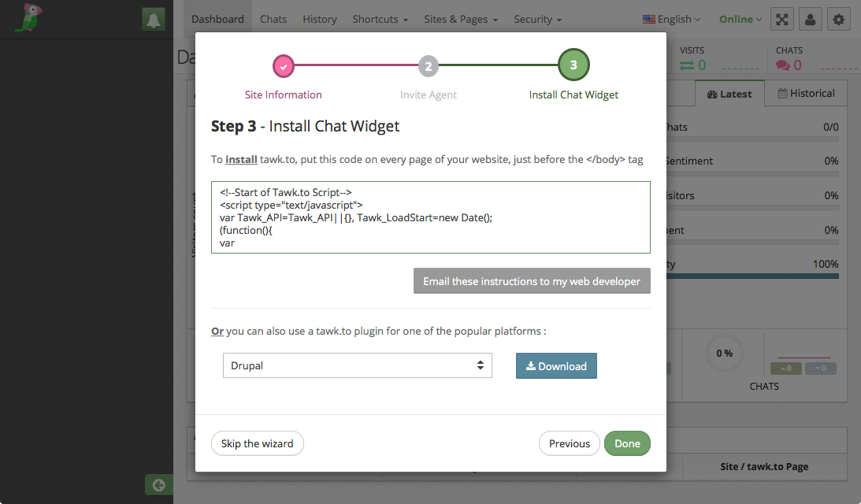Open the Drupal platform plugin dropdown
The image size is (861, 504).
[x=358, y=365]
